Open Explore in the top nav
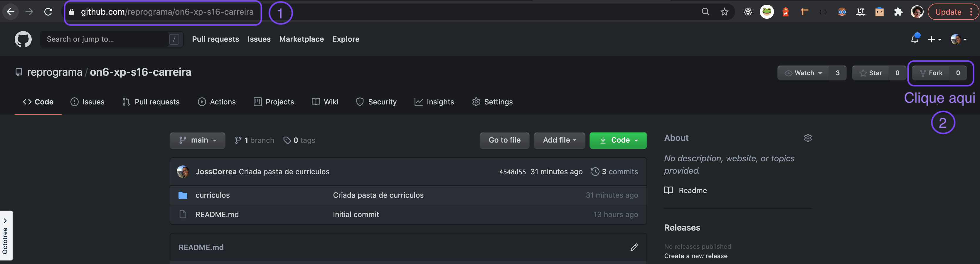 click(x=346, y=39)
